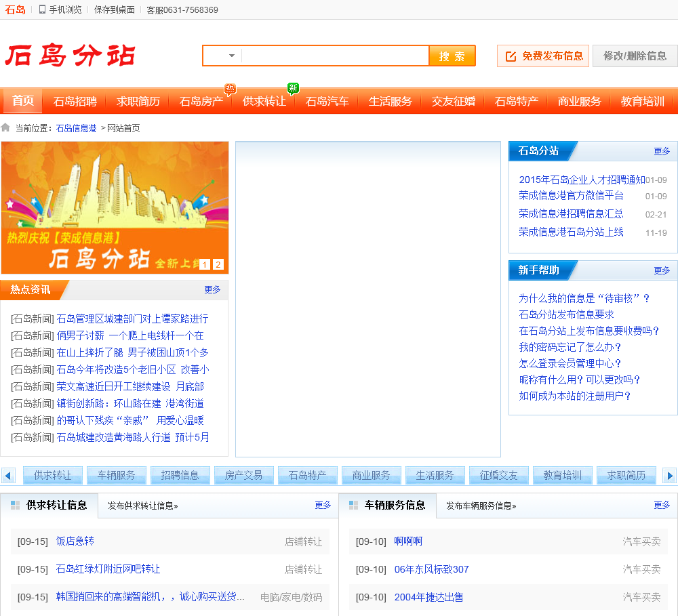Click the left arrow of category slider

pyautogui.click(x=8, y=476)
